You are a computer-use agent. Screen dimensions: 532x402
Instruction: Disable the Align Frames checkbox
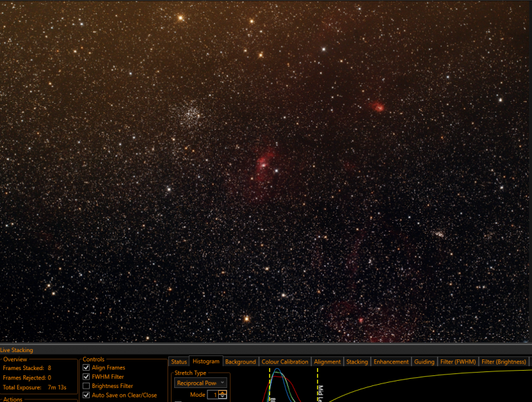pyautogui.click(x=86, y=367)
